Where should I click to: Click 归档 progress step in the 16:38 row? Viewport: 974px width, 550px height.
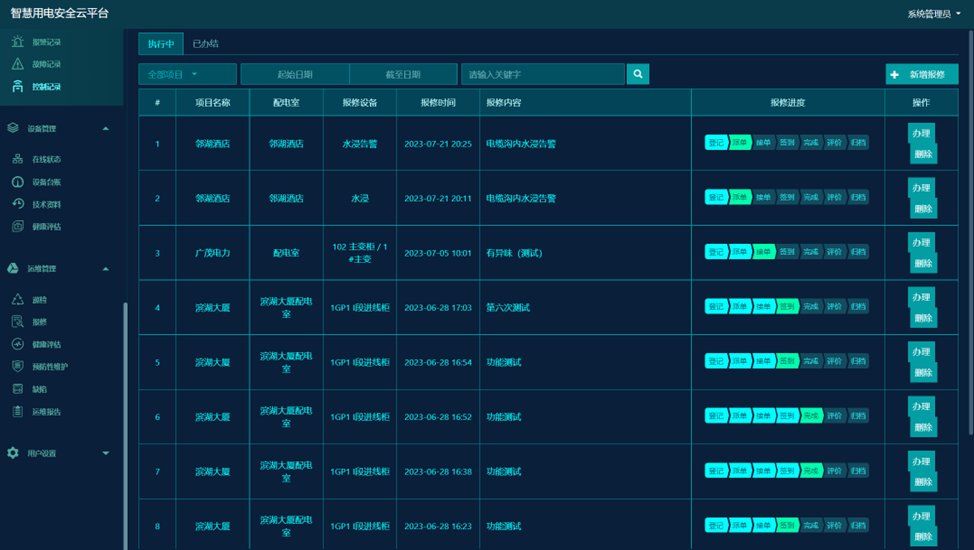pos(858,471)
